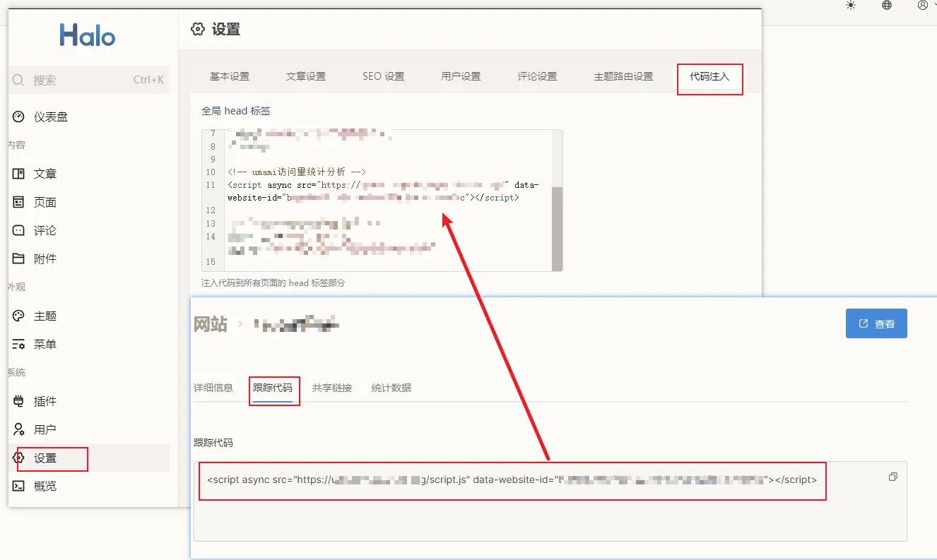
Task: Select the 跟踪代码 tab
Action: pyautogui.click(x=273, y=388)
